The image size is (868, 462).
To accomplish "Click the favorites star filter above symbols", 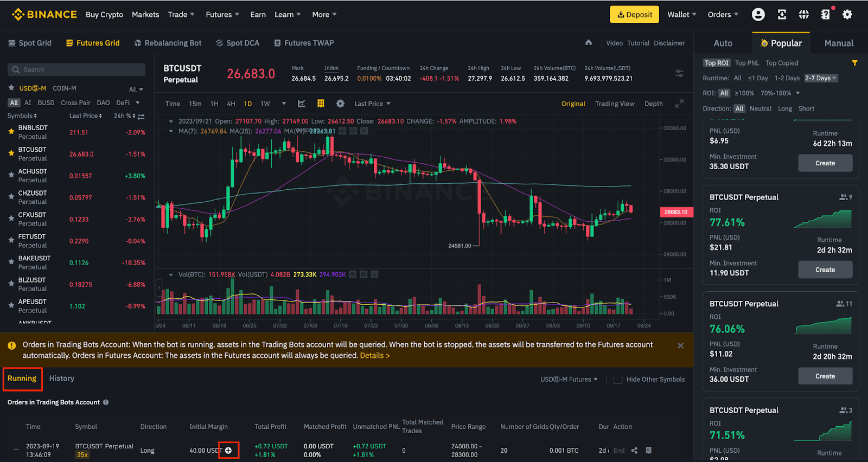I will [x=11, y=88].
